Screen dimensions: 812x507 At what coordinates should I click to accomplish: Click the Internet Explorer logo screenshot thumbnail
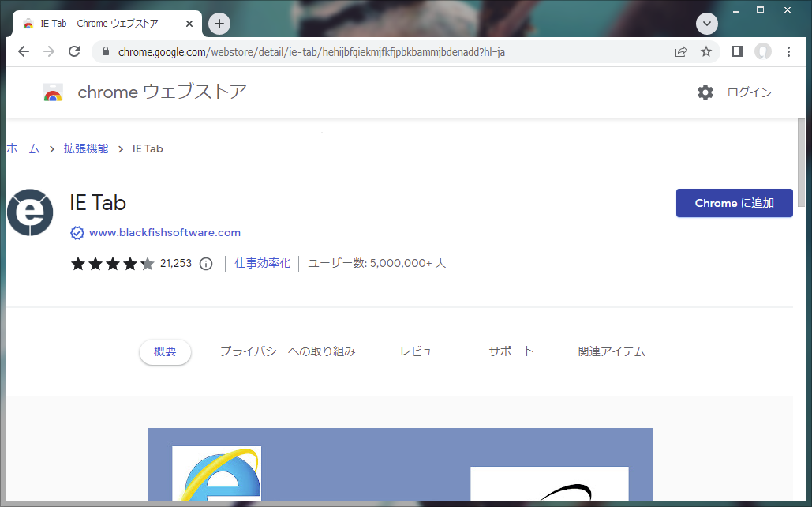click(x=216, y=473)
